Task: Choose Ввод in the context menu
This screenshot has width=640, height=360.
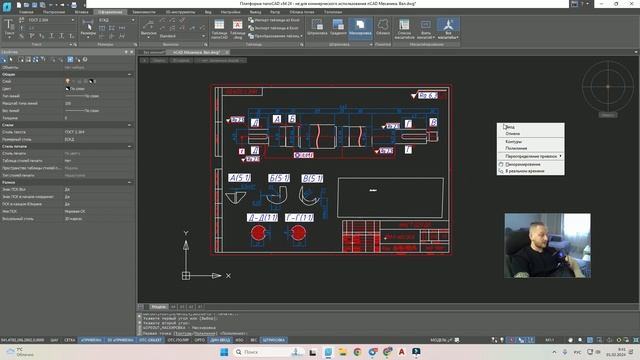Action: tap(531, 127)
